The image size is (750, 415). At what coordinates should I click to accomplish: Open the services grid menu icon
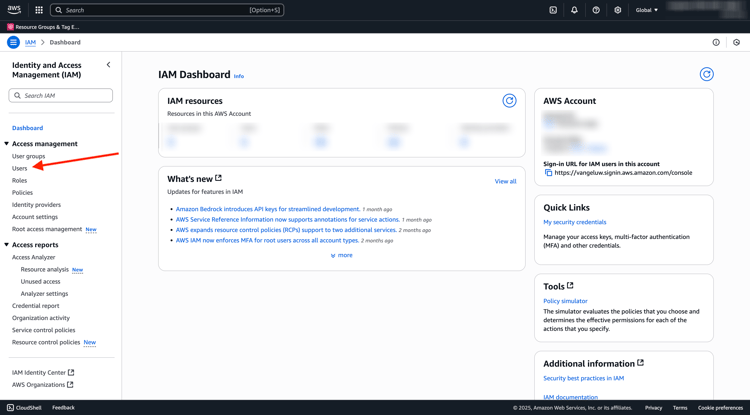39,10
